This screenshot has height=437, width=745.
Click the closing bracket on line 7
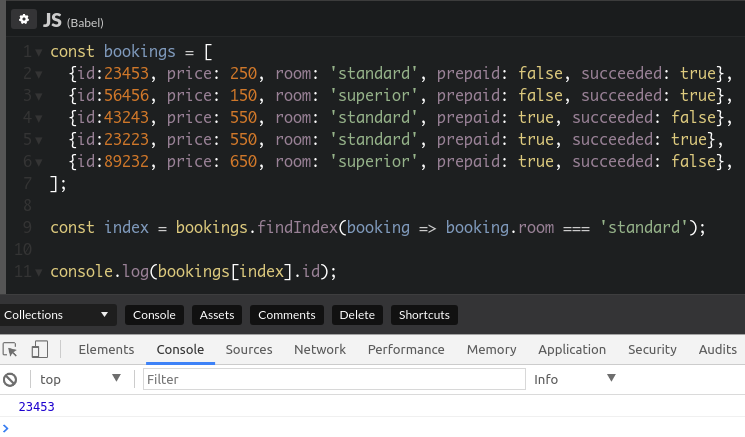coord(54,184)
